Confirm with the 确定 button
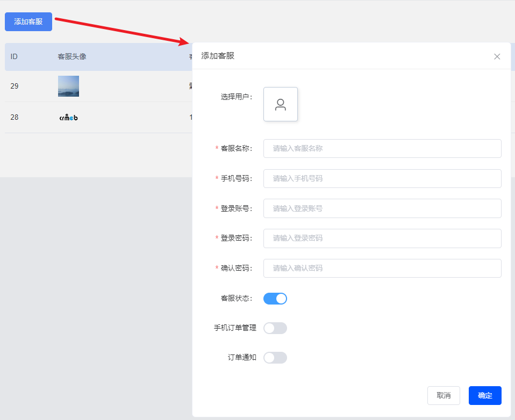Viewport: 515px width, 420px height. point(485,395)
